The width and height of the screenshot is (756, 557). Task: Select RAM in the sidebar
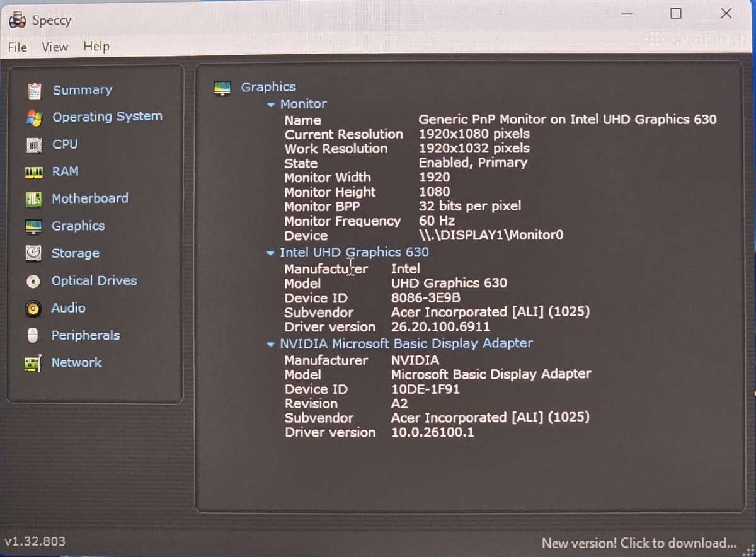click(65, 171)
